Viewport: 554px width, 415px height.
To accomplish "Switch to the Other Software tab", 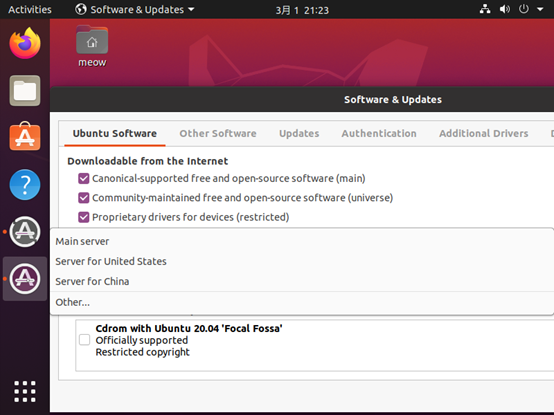I will (x=218, y=134).
